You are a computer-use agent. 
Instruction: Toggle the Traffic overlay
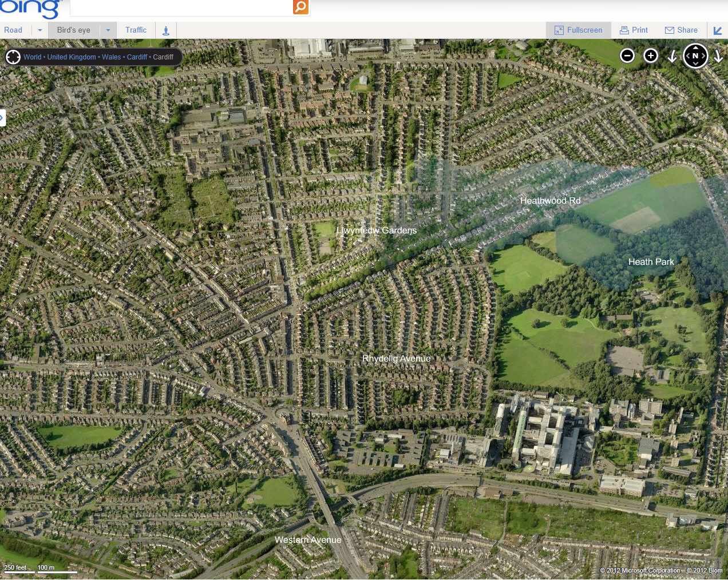pos(136,30)
